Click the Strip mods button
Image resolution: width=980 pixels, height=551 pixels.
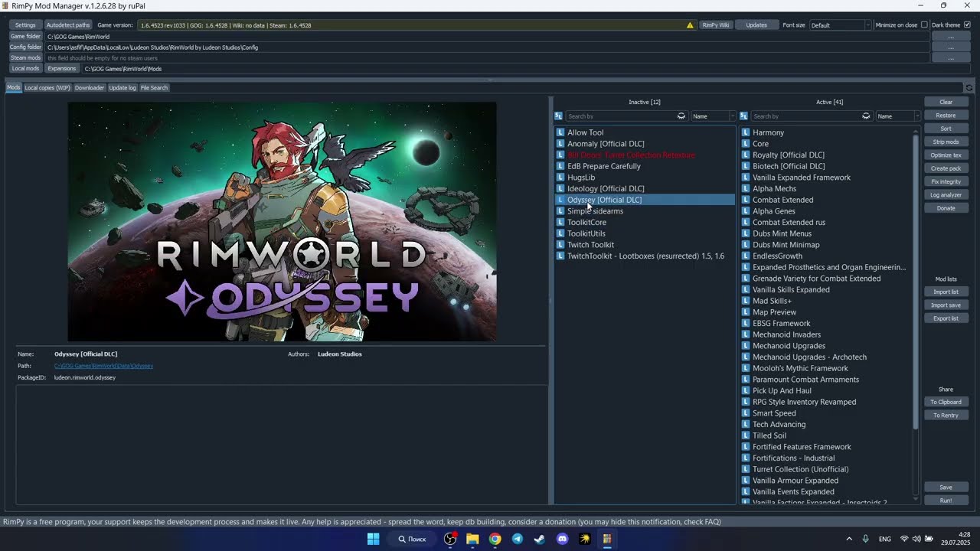tap(946, 142)
